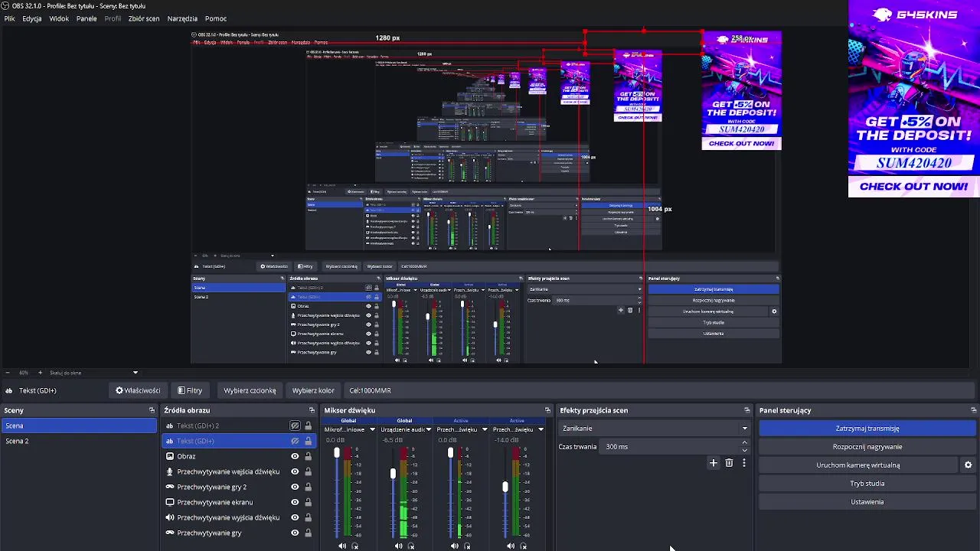Toggle monitoring on Active 0.0 dB channel
The height and width of the screenshot is (551, 980).
click(467, 546)
